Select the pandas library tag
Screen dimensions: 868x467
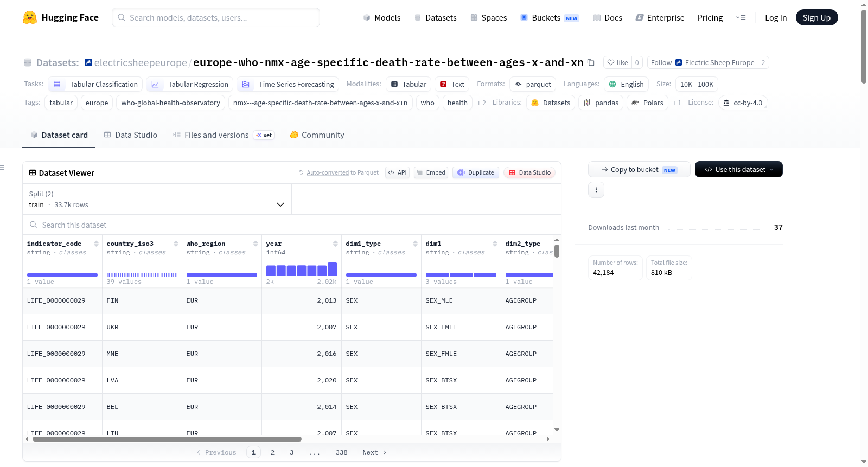coord(601,103)
